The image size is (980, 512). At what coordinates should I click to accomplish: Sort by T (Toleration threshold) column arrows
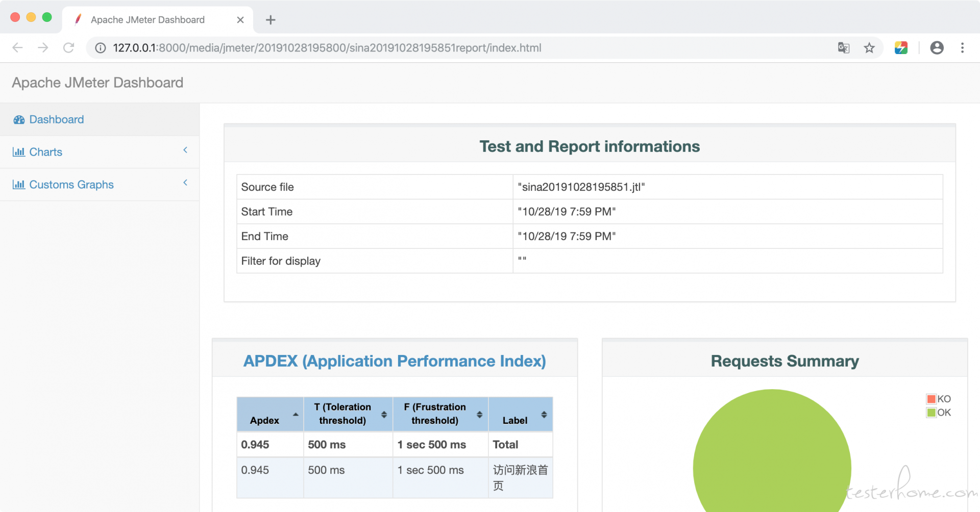point(384,415)
